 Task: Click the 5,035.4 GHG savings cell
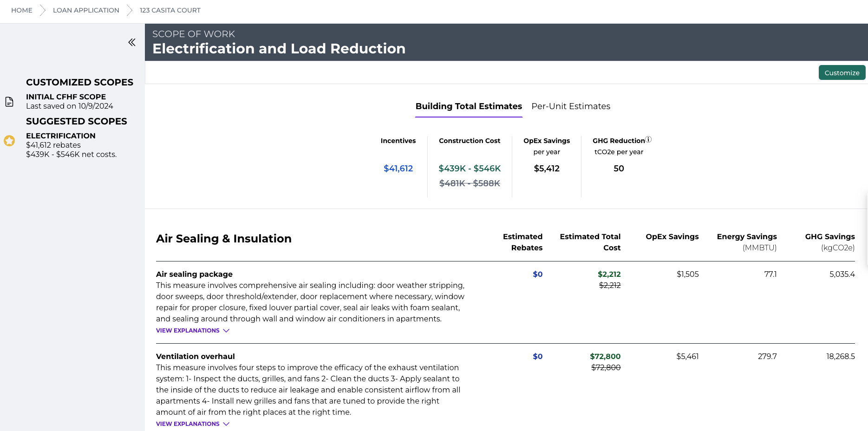tap(842, 274)
